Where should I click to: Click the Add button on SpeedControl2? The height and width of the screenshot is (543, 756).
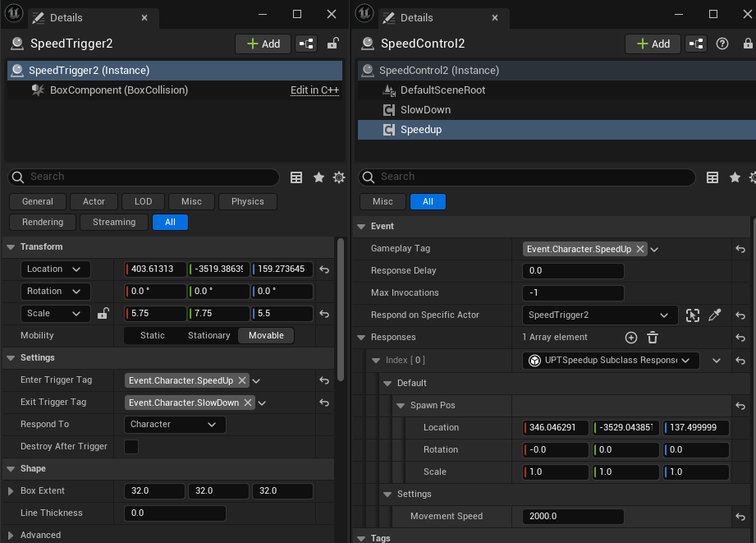(653, 44)
